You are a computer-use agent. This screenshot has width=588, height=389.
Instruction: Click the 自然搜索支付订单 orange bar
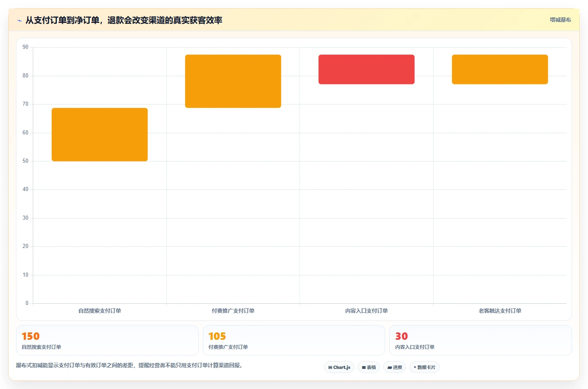click(100, 134)
